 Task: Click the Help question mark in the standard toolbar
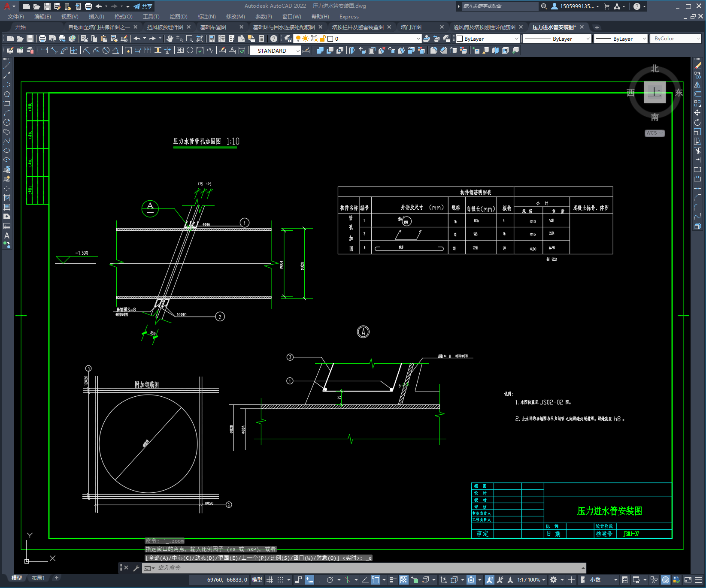click(x=274, y=39)
